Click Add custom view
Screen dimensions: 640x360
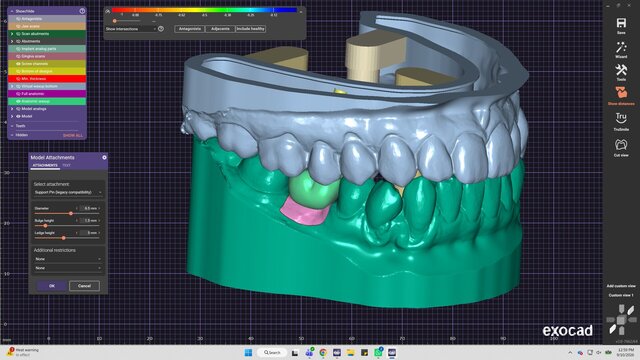pyautogui.click(x=621, y=286)
